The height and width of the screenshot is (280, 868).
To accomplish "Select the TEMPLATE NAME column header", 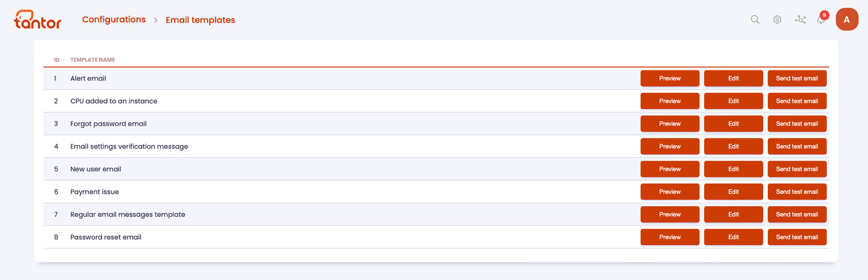I will point(92,60).
